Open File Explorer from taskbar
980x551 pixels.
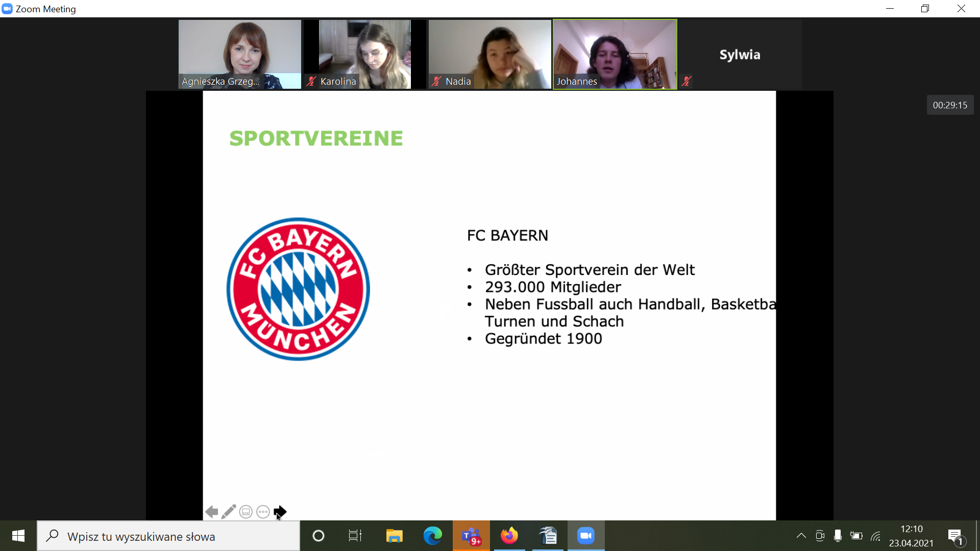point(394,536)
